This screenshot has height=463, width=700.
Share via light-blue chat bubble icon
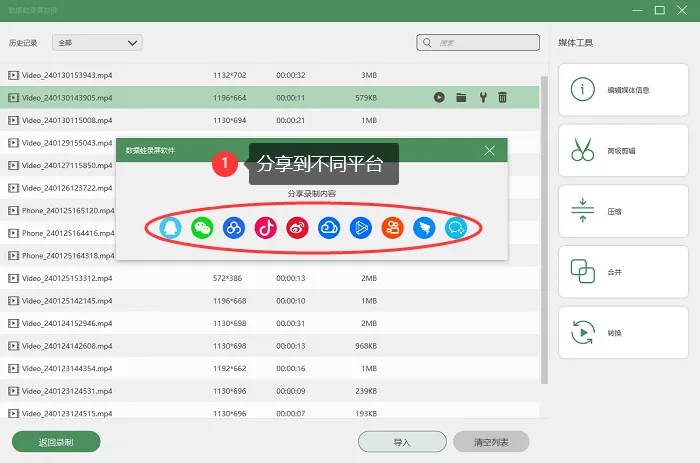coord(456,228)
